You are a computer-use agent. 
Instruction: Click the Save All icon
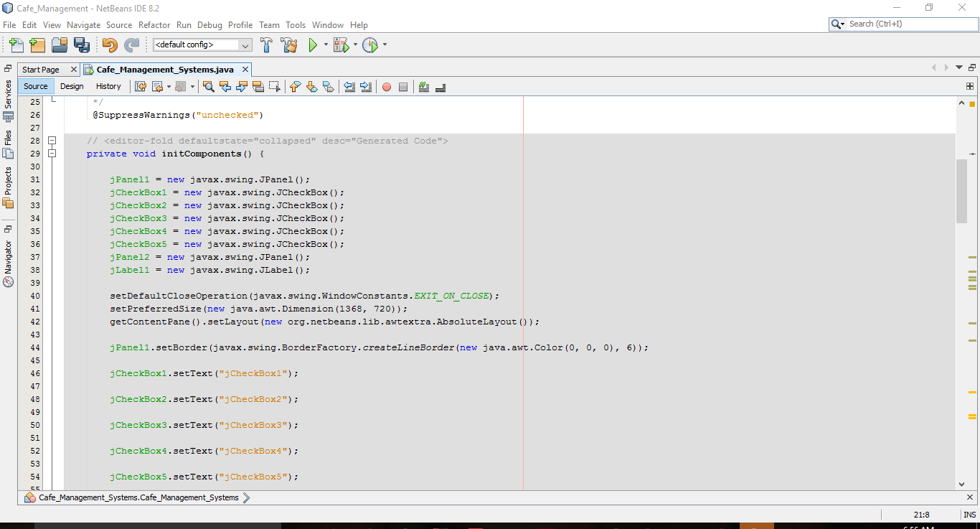click(83, 45)
